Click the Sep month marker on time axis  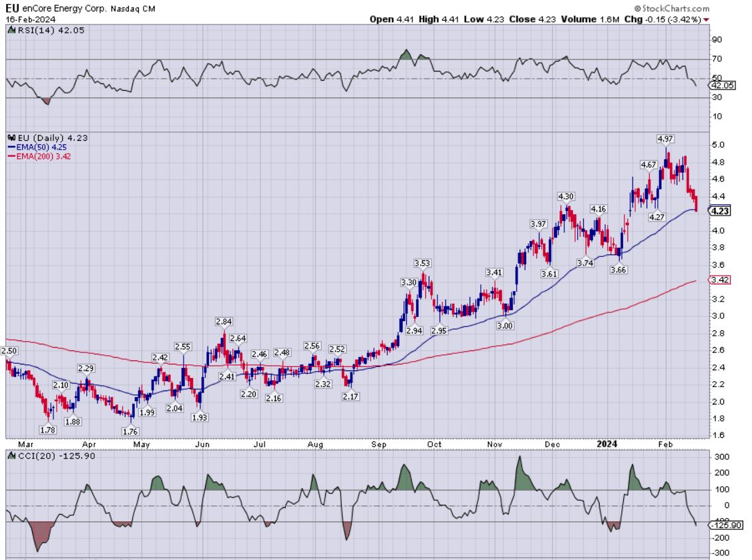click(x=379, y=445)
